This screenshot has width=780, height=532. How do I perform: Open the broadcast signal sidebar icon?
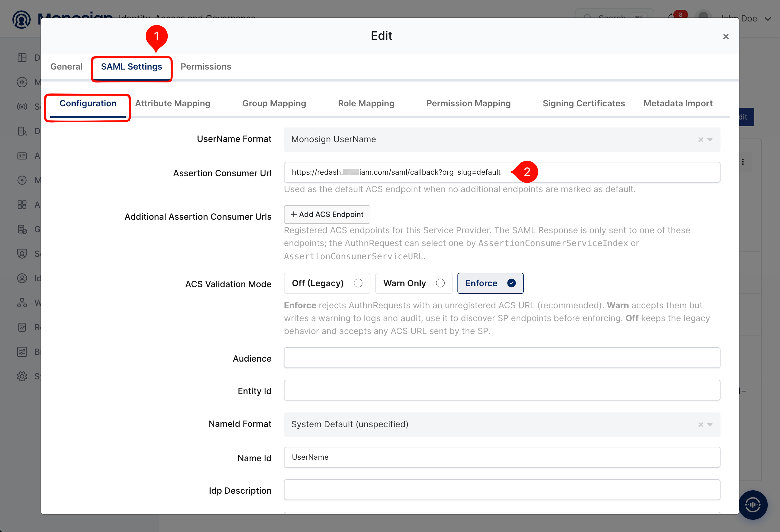22,107
